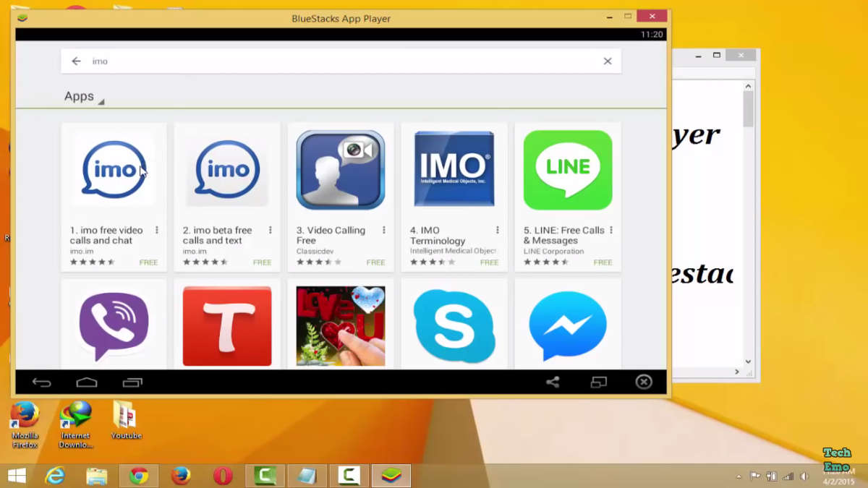This screenshot has height=488, width=868.
Task: Open the Windows Start button
Action: [16, 476]
